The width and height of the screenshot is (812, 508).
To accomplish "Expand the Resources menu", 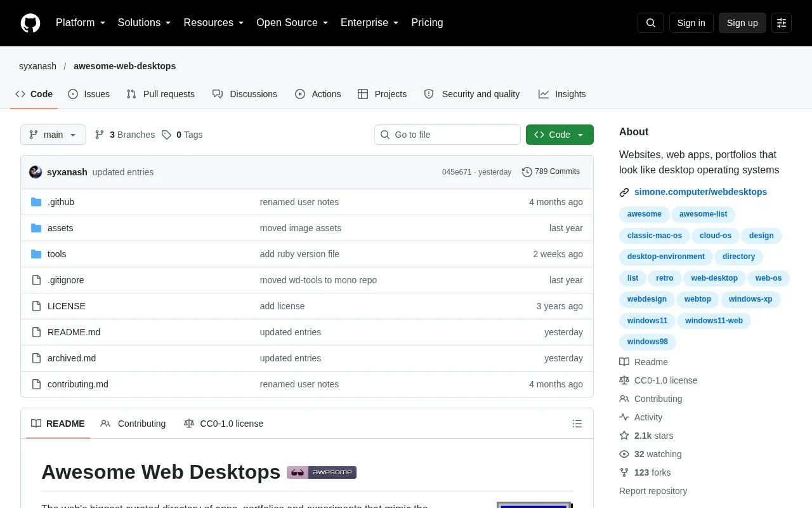I will point(214,23).
